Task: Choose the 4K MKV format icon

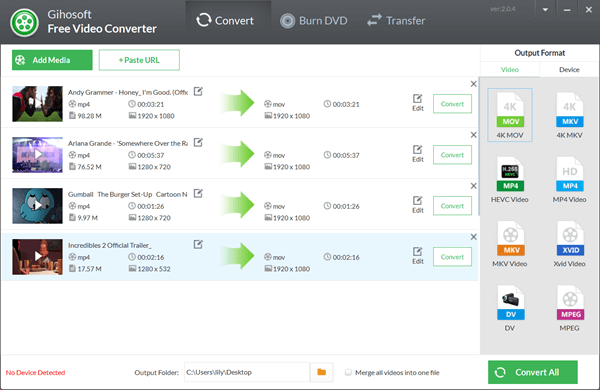Action: [569, 110]
